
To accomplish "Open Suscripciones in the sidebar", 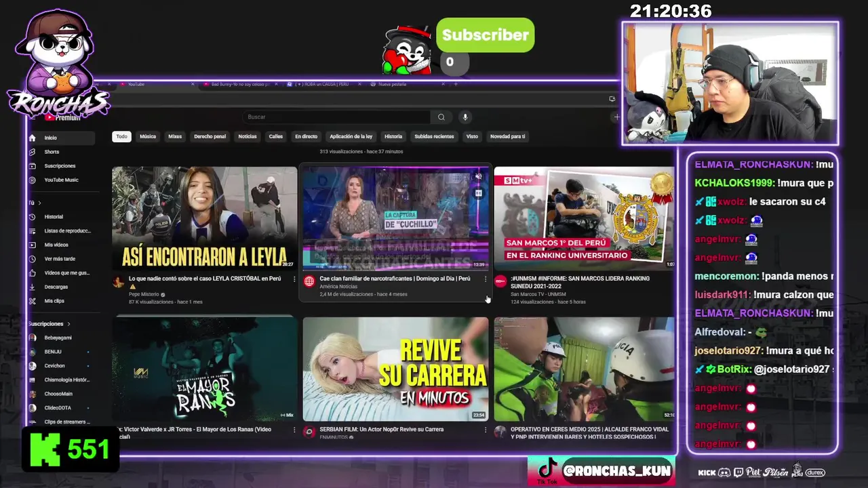I will pos(61,166).
